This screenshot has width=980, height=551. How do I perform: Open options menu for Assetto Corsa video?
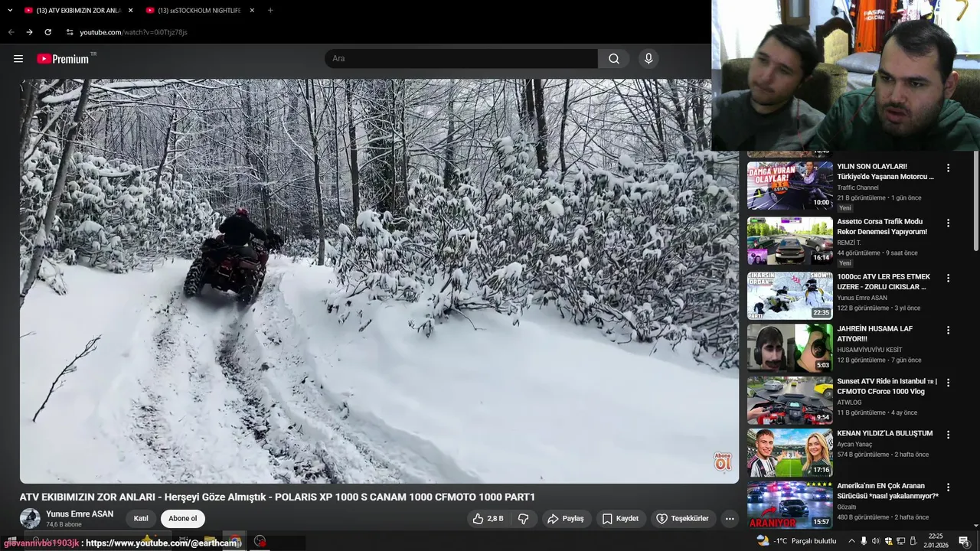tap(948, 223)
